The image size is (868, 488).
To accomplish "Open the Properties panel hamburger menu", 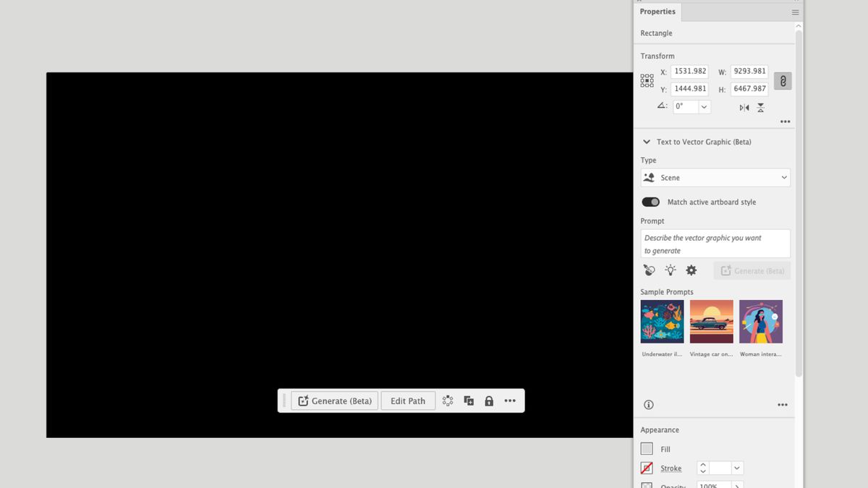I will (x=795, y=12).
